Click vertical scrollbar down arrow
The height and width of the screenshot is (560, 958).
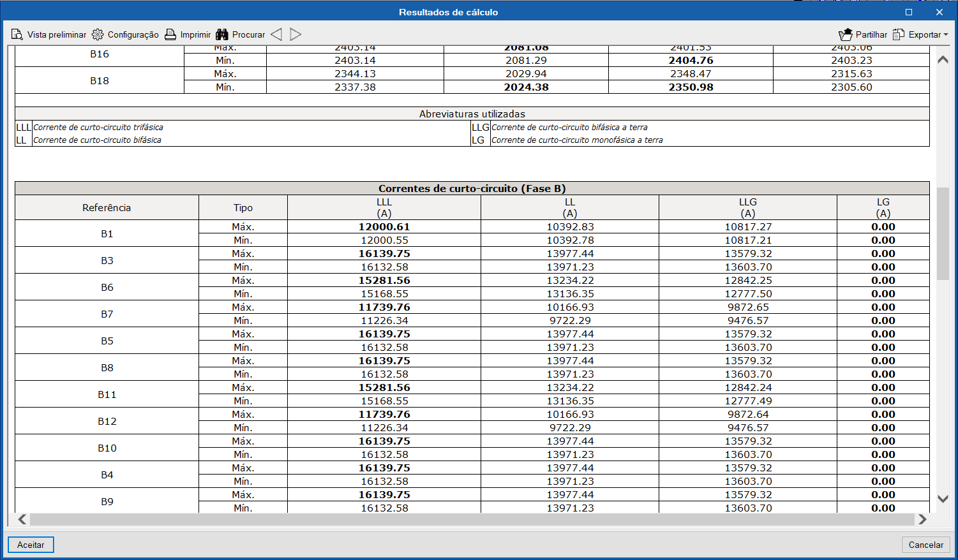(x=943, y=499)
